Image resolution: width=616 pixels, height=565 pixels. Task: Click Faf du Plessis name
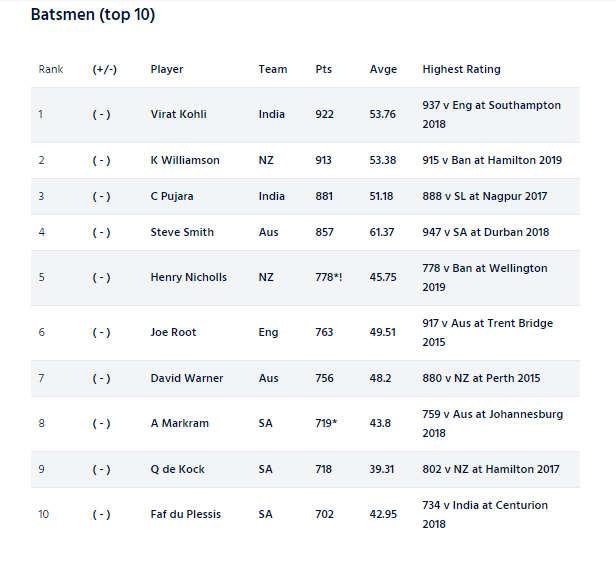pyautogui.click(x=185, y=514)
